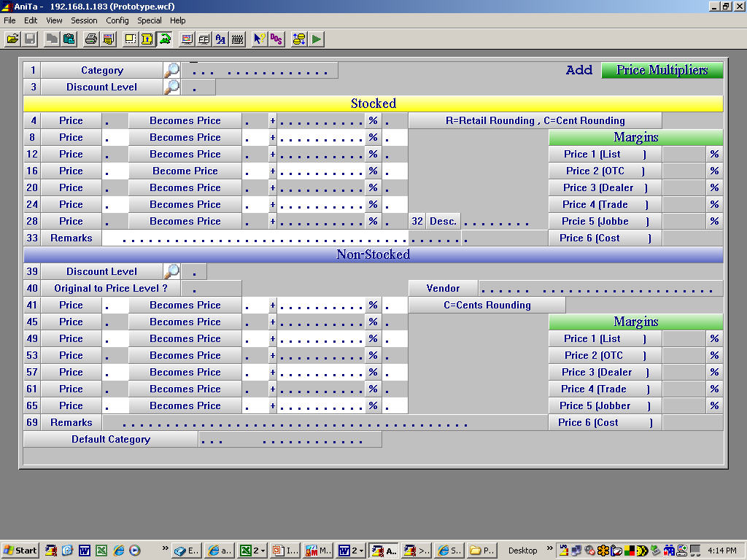Image resolution: width=747 pixels, height=560 pixels.
Task: Open the View menu
Action: pos(54,20)
